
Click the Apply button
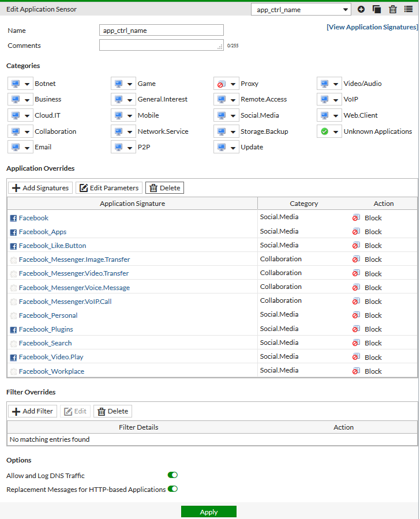click(208, 512)
